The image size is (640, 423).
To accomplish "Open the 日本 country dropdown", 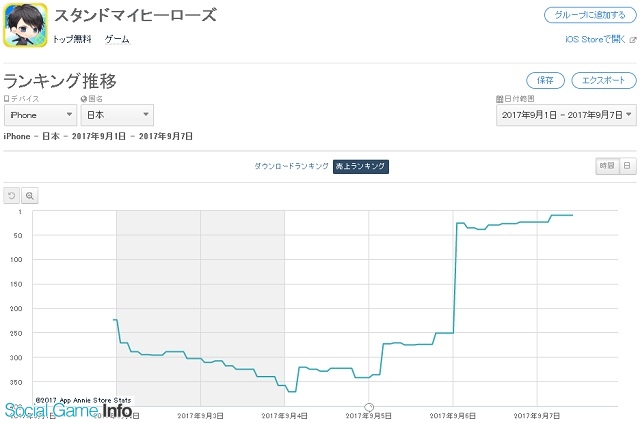I will point(117,115).
